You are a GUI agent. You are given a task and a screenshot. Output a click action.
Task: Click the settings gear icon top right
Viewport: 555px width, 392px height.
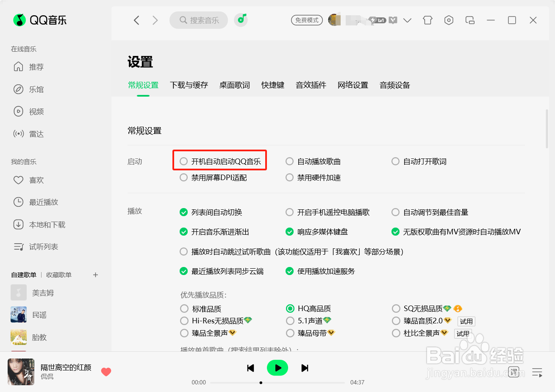449,20
